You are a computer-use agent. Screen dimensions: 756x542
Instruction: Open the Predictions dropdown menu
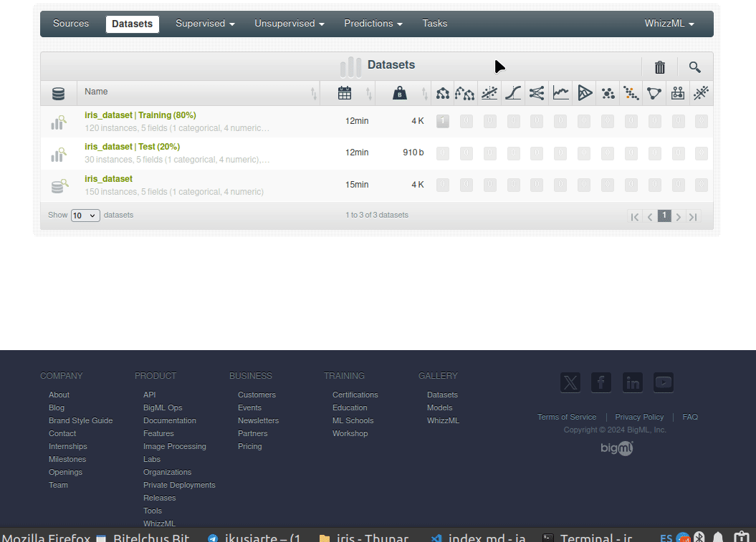373,24
